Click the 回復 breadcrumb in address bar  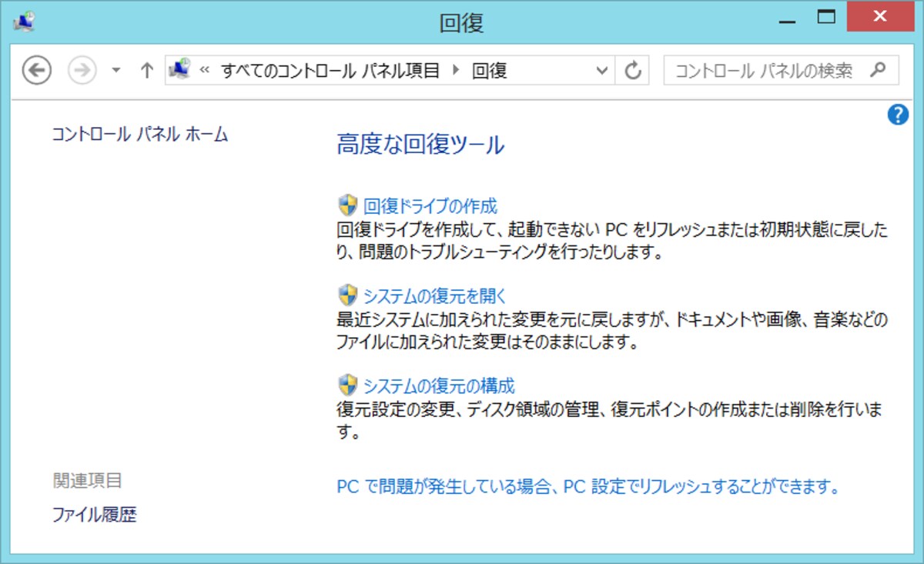pyautogui.click(x=489, y=71)
